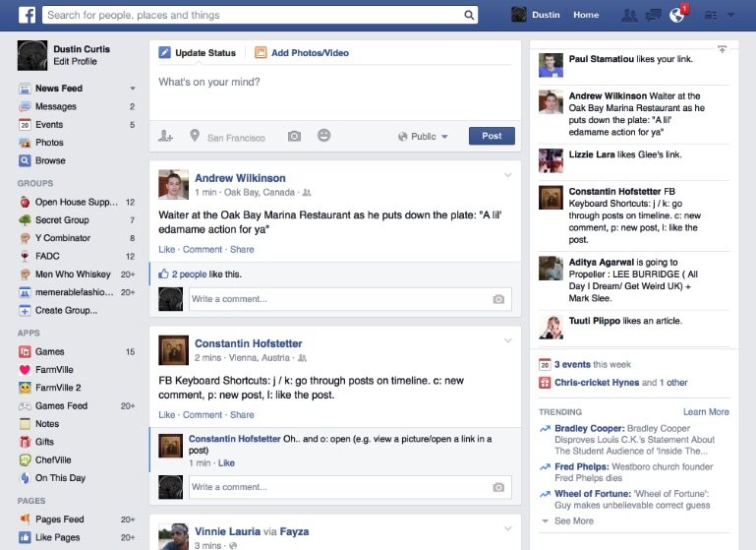
Task: Attach photo to Andrew Wilkinson comment
Action: coord(498,298)
